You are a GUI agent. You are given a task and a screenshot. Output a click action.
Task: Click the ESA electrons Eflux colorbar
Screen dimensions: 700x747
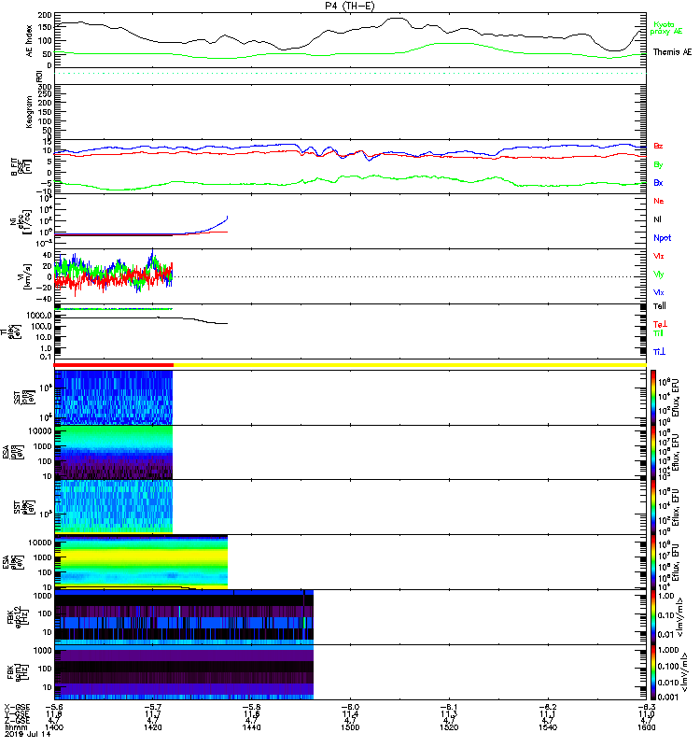coord(653,562)
